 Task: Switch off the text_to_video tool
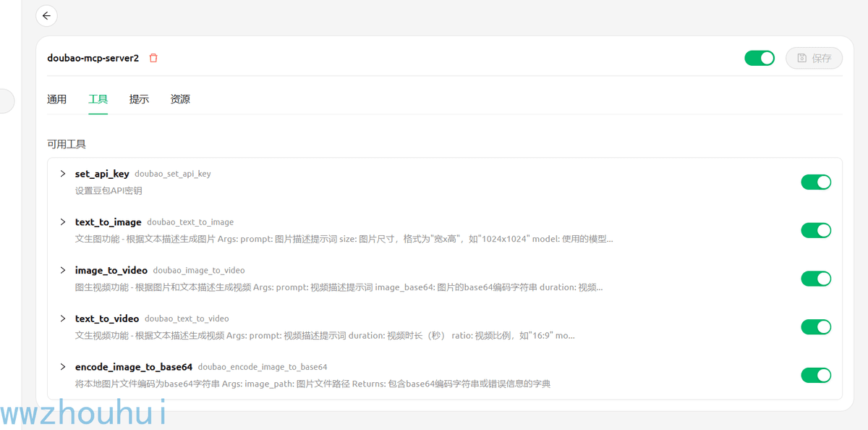tap(816, 327)
